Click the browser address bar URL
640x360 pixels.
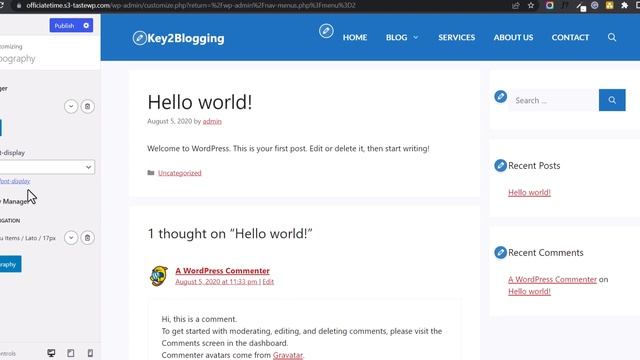coord(191,5)
